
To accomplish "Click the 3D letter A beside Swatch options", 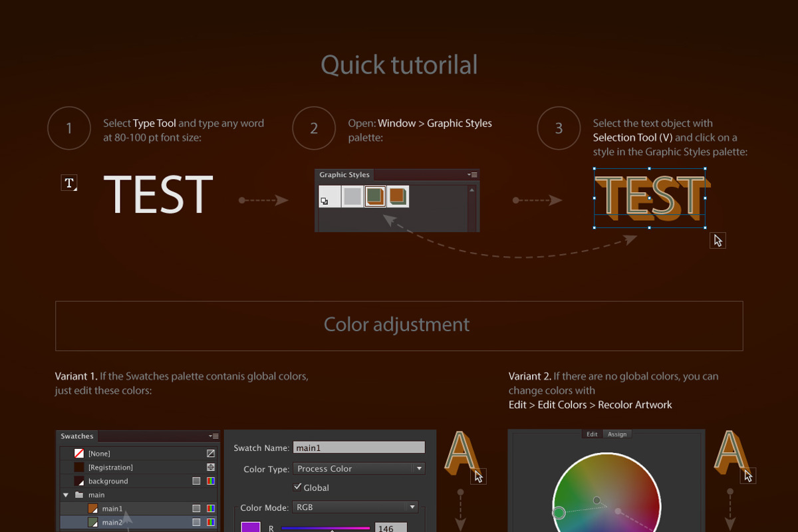I will pos(463,454).
